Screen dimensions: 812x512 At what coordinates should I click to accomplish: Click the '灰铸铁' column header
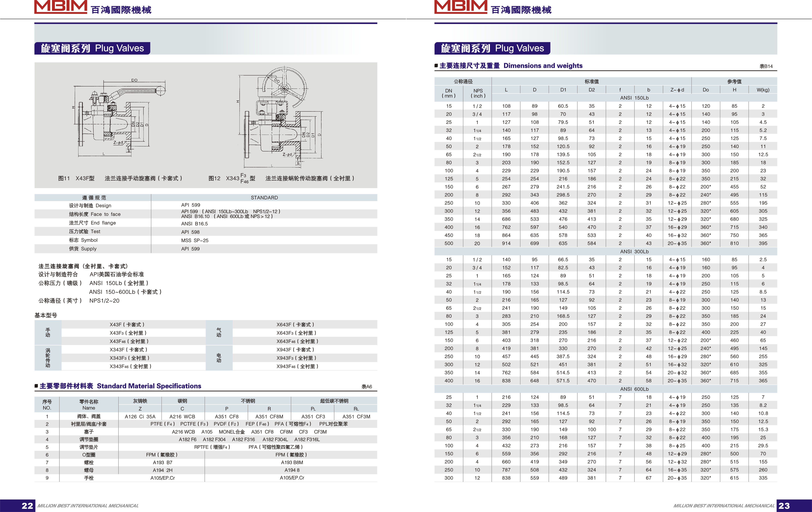[140, 401]
